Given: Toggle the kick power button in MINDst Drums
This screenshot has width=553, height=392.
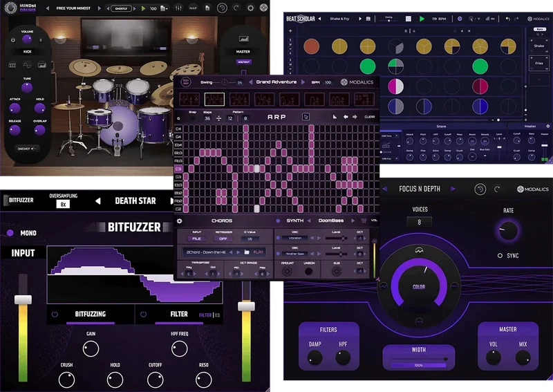Looking at the screenshot, I should 12,40.
